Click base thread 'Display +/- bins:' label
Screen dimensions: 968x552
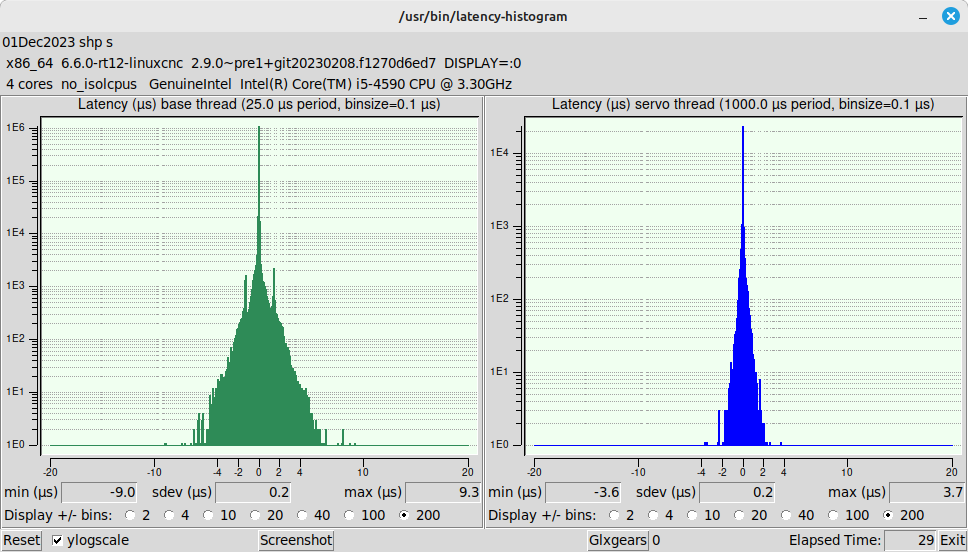59,515
